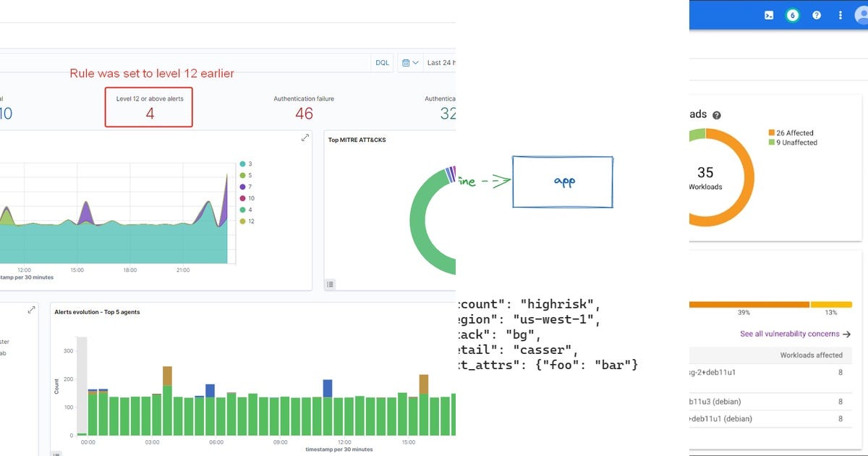Image resolution: width=868 pixels, height=456 pixels.
Task: Click the 39% orange severity bar segment
Action: 749,305
